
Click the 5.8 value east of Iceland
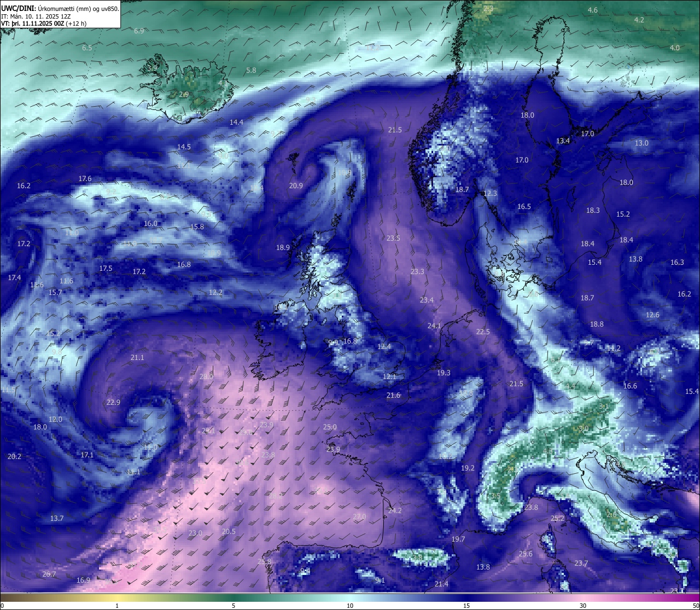[251, 71]
